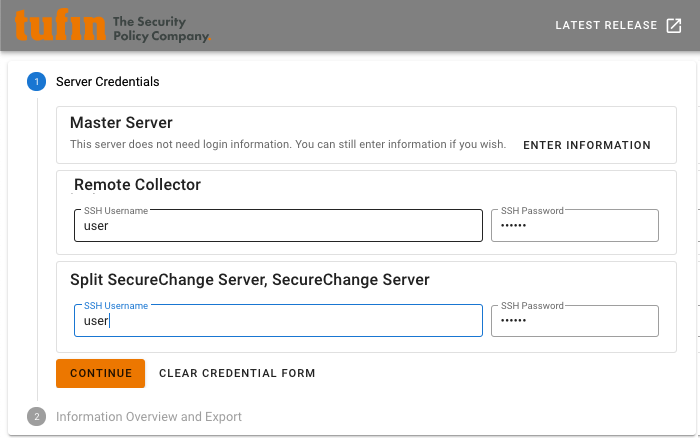Click the orange CONTINUE button
Viewport: 700px width, 438px height.
point(100,373)
